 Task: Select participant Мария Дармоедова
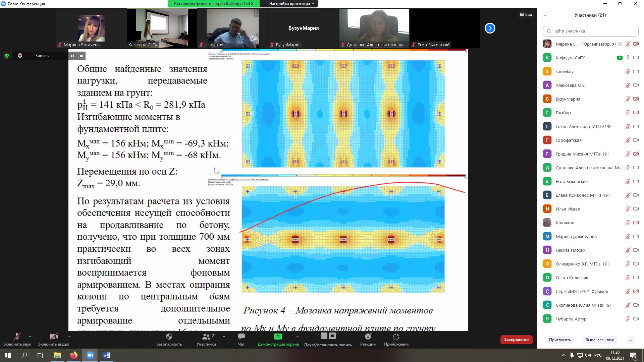click(x=591, y=236)
